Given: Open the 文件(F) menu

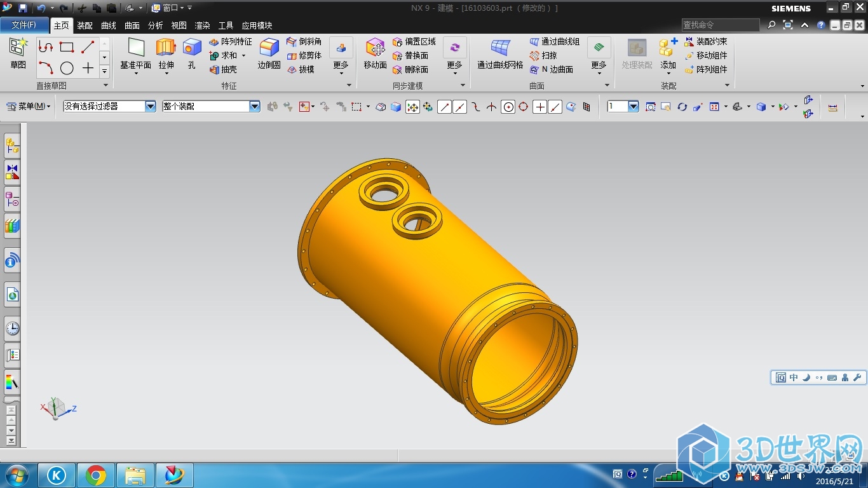Looking at the screenshot, I should pyautogui.click(x=24, y=25).
